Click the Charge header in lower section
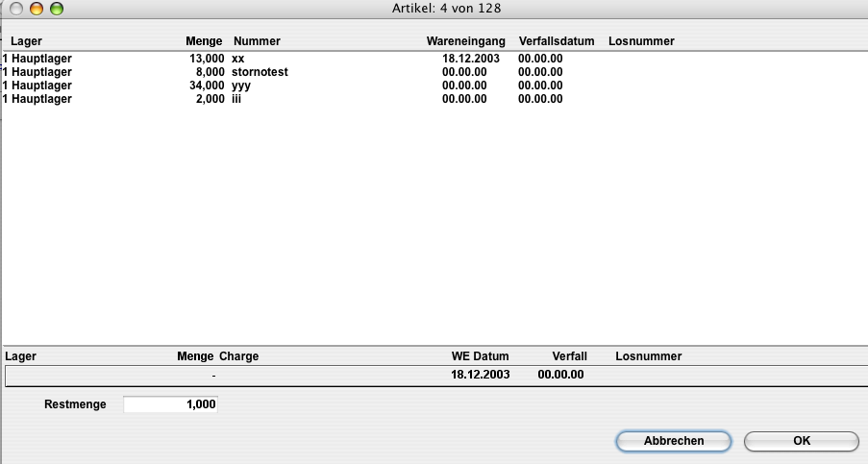This screenshot has width=868, height=464. tap(239, 356)
